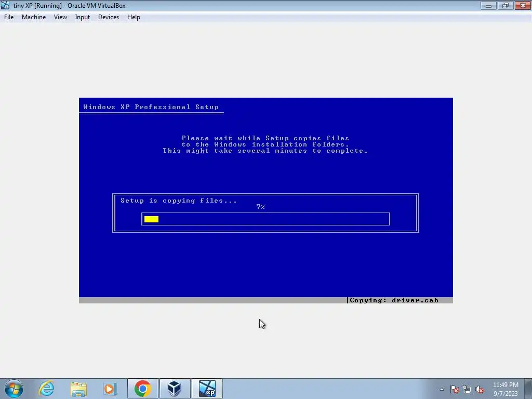532x399 pixels.
Task: Open the Devices menu
Action: click(109, 17)
